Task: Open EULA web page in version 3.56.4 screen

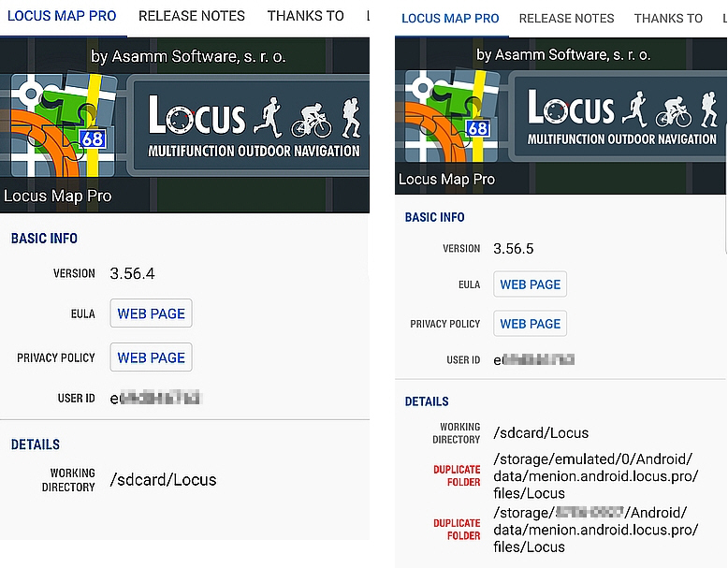Action: click(x=151, y=313)
